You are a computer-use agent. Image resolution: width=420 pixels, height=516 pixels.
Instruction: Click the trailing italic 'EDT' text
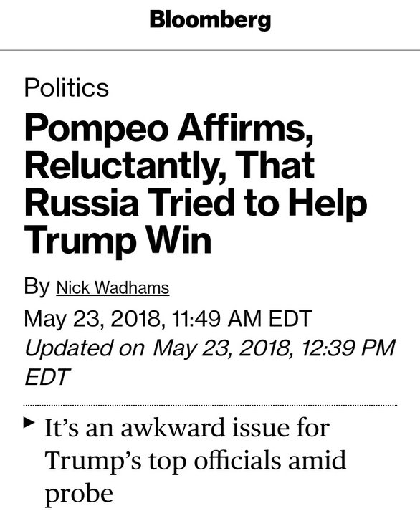click(47, 377)
